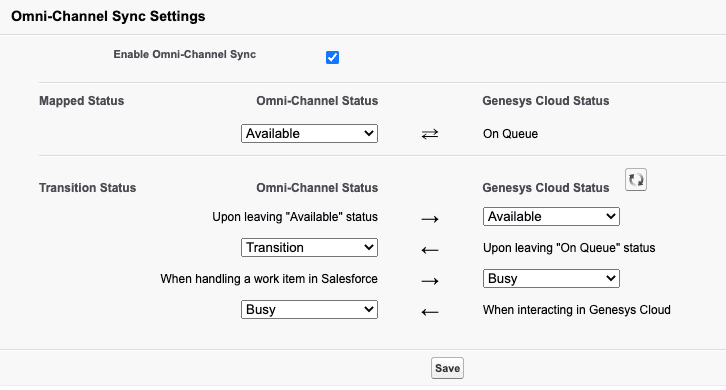Click the bidirectional arrows beside On Queue

[430, 134]
